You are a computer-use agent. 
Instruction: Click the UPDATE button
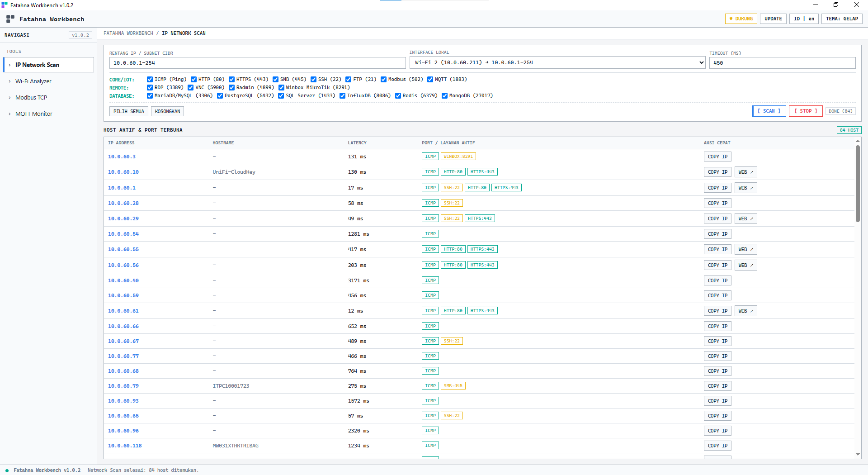pyautogui.click(x=773, y=19)
